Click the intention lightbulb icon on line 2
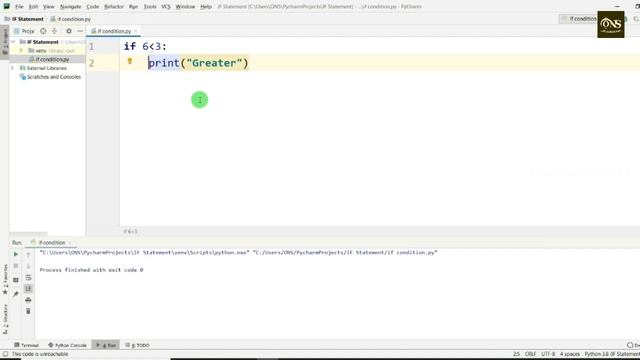This screenshot has width=640, height=360. [x=130, y=61]
